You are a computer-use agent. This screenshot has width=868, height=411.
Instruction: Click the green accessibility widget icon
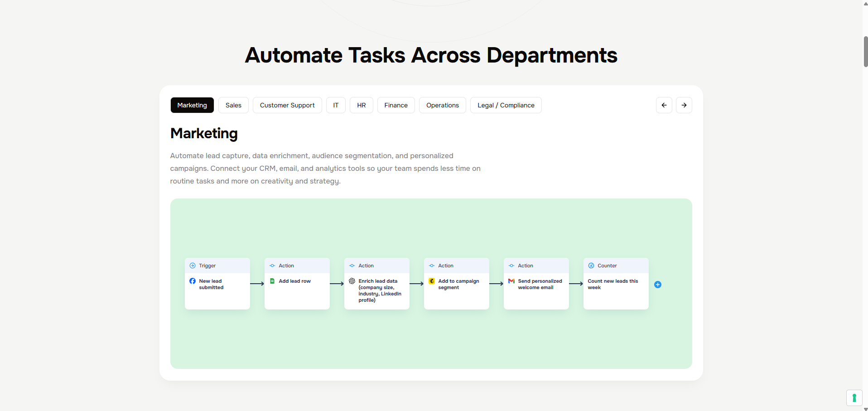tap(854, 398)
